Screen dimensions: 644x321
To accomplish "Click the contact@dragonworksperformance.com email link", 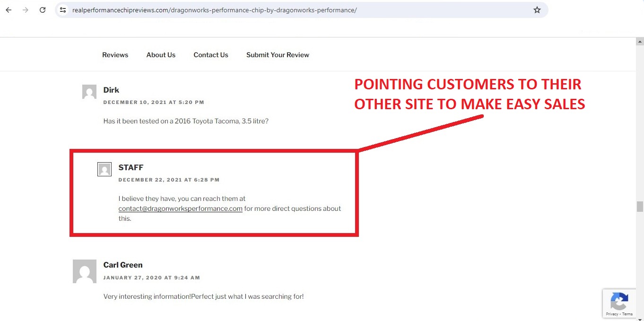I will tap(180, 208).
